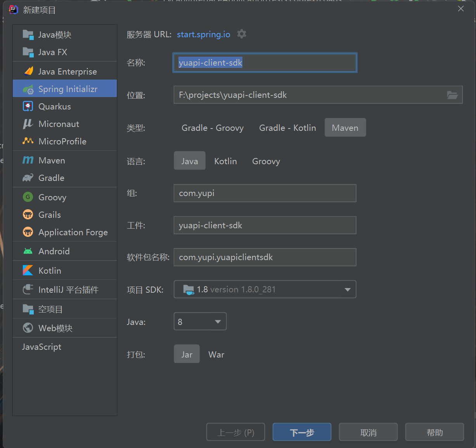Click the Android robot icon
This screenshot has width=476, height=448.
[28, 251]
